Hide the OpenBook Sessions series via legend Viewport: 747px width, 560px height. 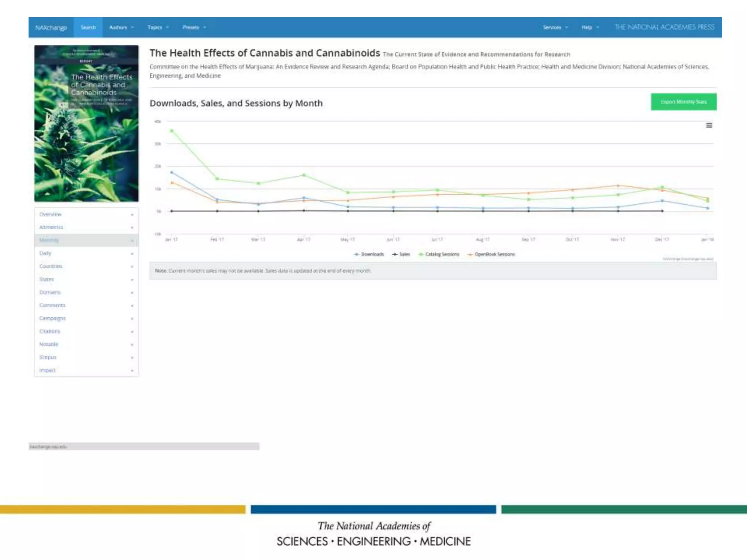pyautogui.click(x=494, y=254)
